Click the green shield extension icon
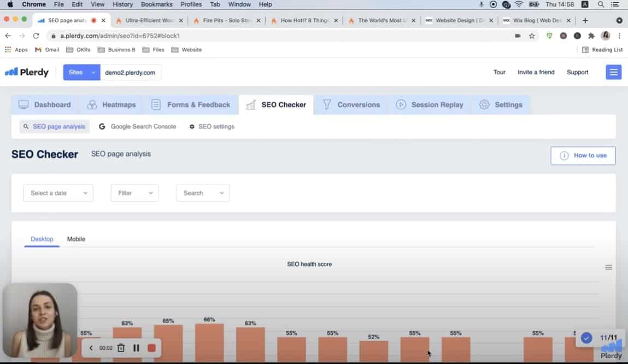Screen dimensions: 628x364 pyautogui.click(x=549, y=36)
